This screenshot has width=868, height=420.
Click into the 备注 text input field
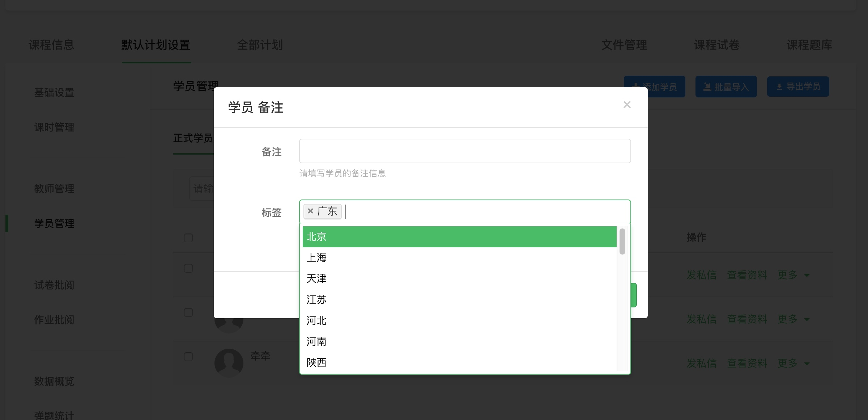click(465, 151)
